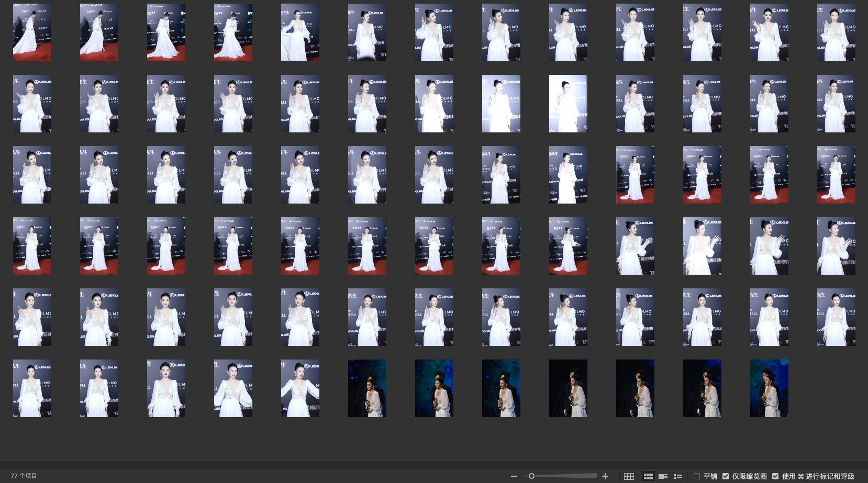Enable the 平铺 checkbox

[x=697, y=476]
